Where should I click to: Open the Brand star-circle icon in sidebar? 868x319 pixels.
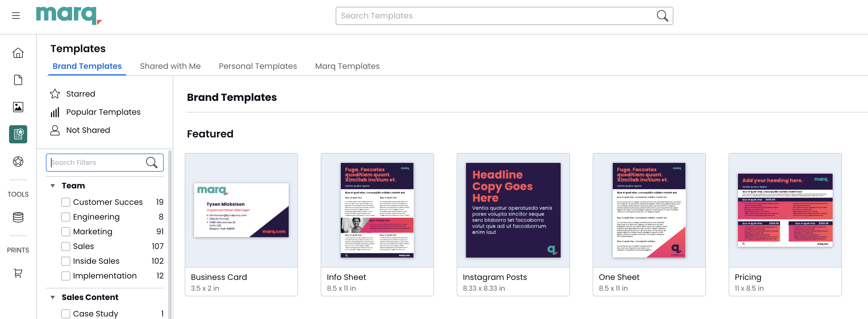(18, 161)
